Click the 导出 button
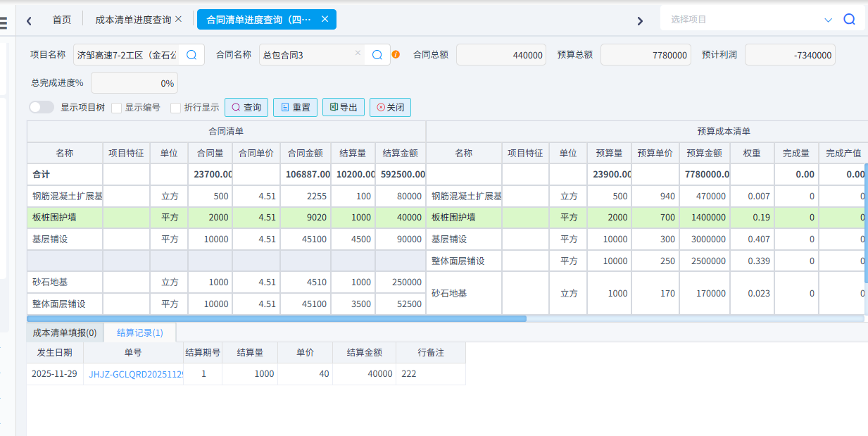This screenshot has width=868, height=436. click(x=343, y=108)
